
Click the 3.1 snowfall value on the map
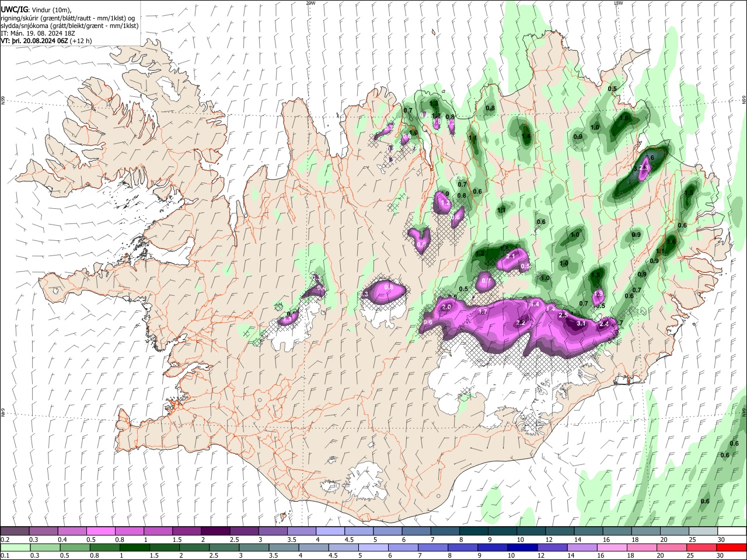581,323
